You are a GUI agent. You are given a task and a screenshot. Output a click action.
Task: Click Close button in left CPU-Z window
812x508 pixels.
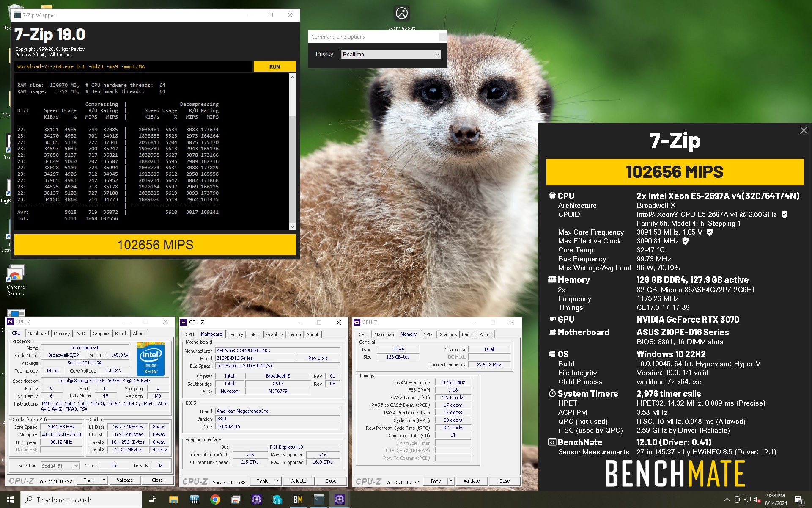pyautogui.click(x=157, y=480)
